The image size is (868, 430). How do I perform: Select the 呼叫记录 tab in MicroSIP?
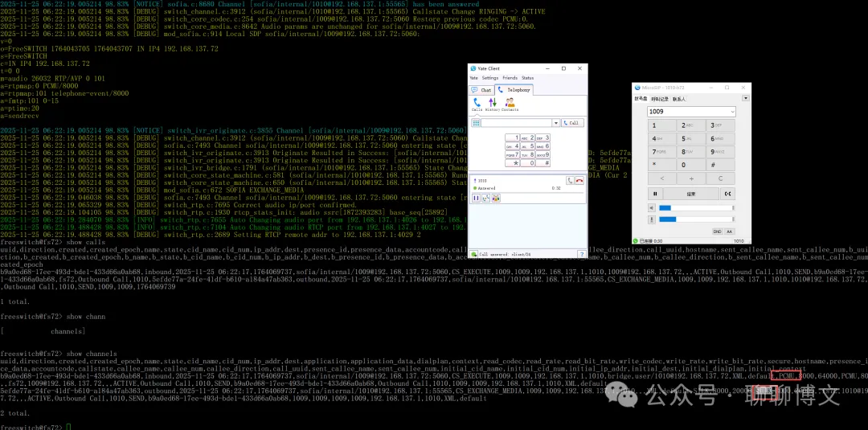pos(659,99)
